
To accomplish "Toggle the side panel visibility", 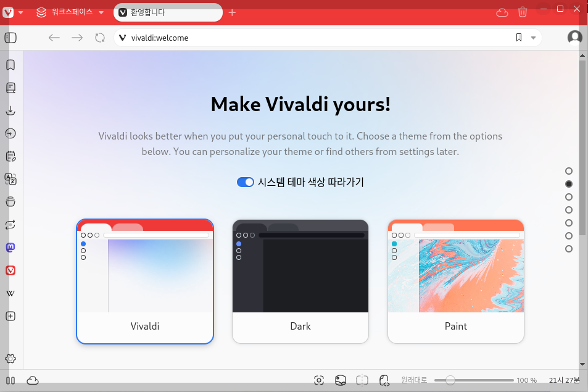I will click(10, 38).
